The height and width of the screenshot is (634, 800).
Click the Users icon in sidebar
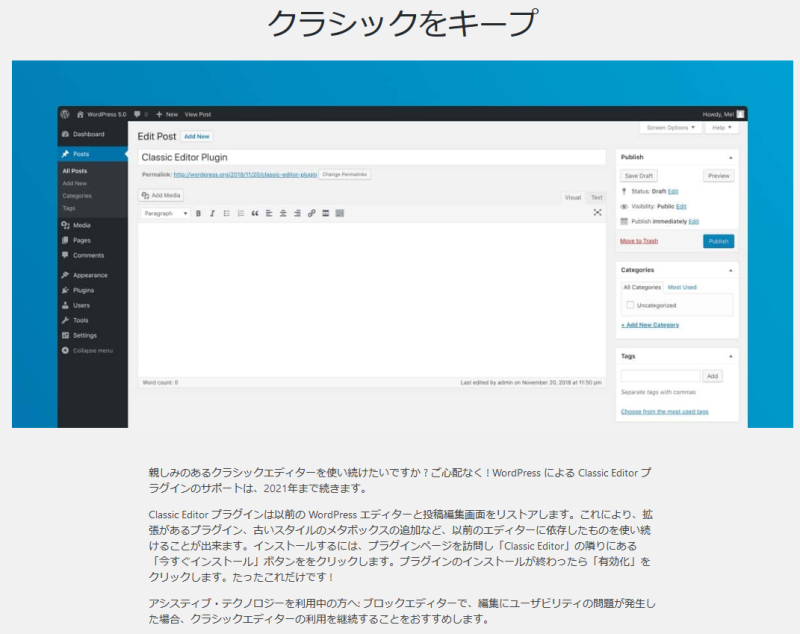(65, 305)
